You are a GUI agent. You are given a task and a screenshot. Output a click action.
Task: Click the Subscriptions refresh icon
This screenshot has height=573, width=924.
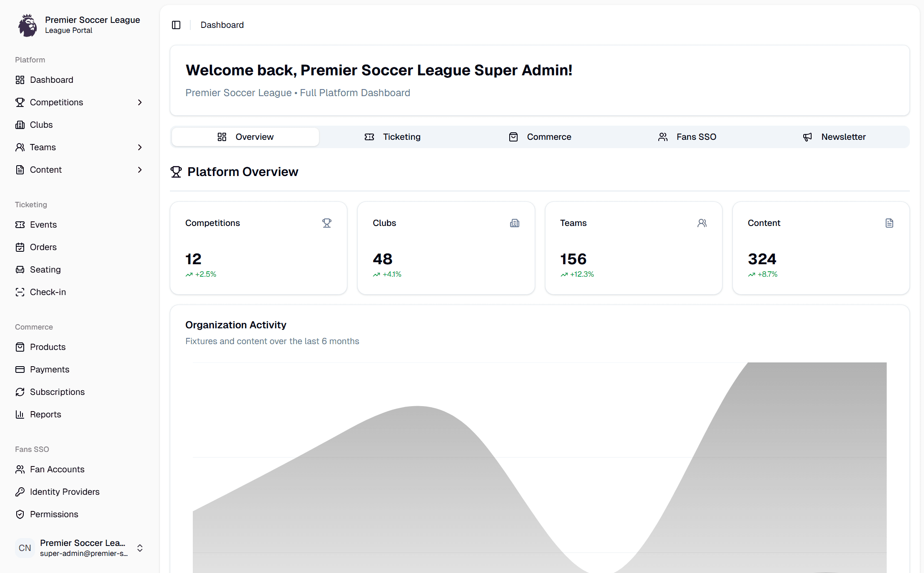tap(20, 392)
